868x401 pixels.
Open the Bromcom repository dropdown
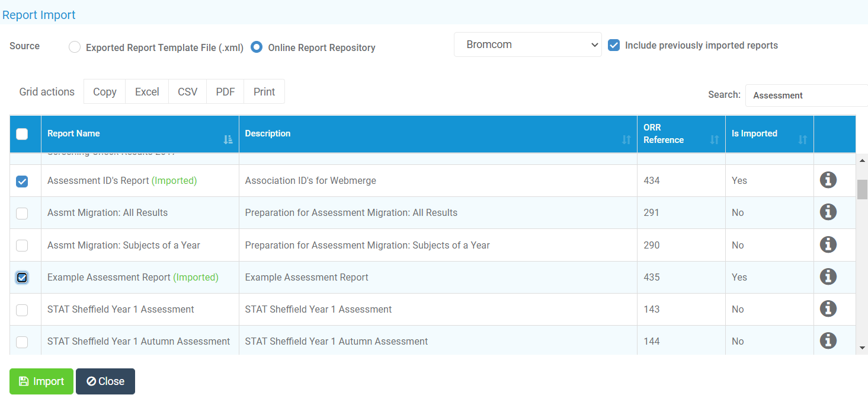click(527, 44)
